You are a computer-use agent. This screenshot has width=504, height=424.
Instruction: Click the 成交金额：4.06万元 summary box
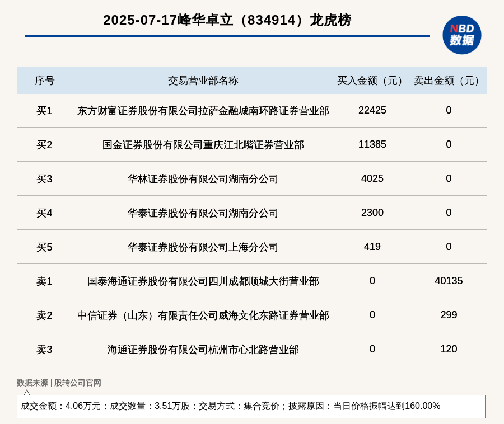251,406
